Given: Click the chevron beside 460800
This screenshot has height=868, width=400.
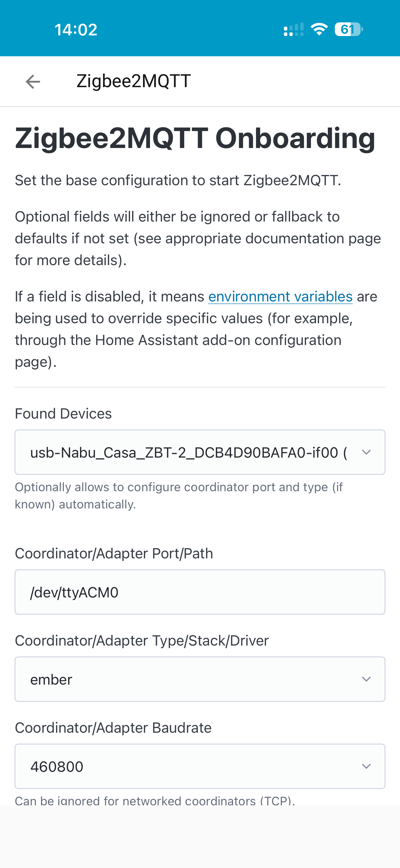Looking at the screenshot, I should pyautogui.click(x=366, y=767).
